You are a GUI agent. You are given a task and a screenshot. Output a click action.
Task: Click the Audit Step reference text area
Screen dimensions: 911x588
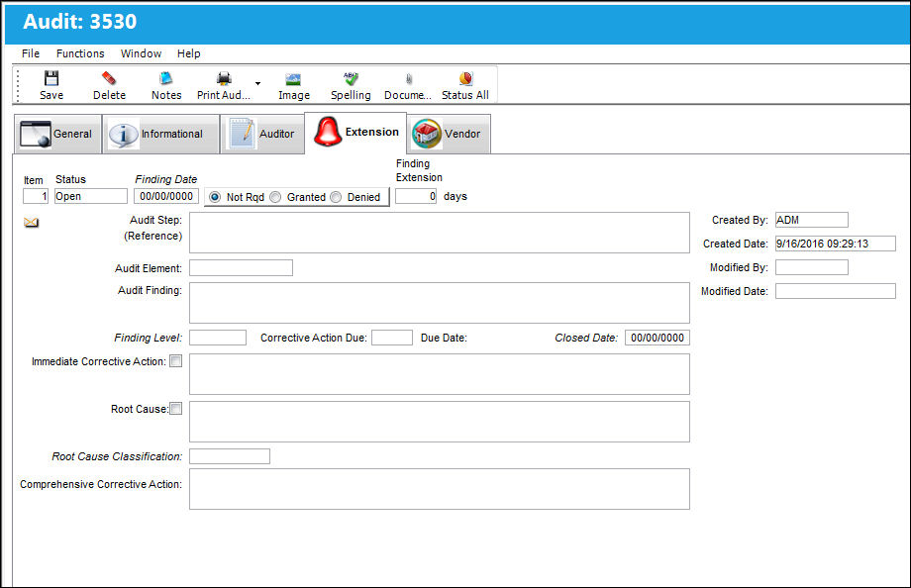(x=440, y=233)
